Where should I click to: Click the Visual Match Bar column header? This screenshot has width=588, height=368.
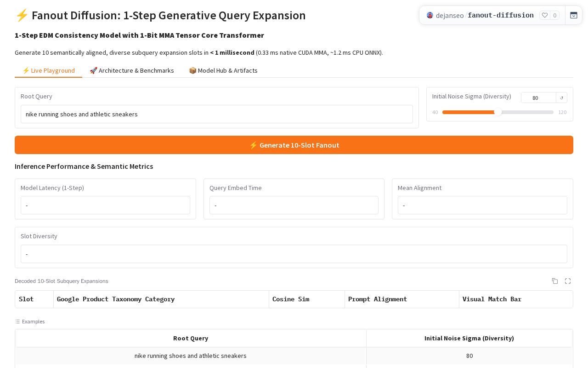[x=516, y=299]
